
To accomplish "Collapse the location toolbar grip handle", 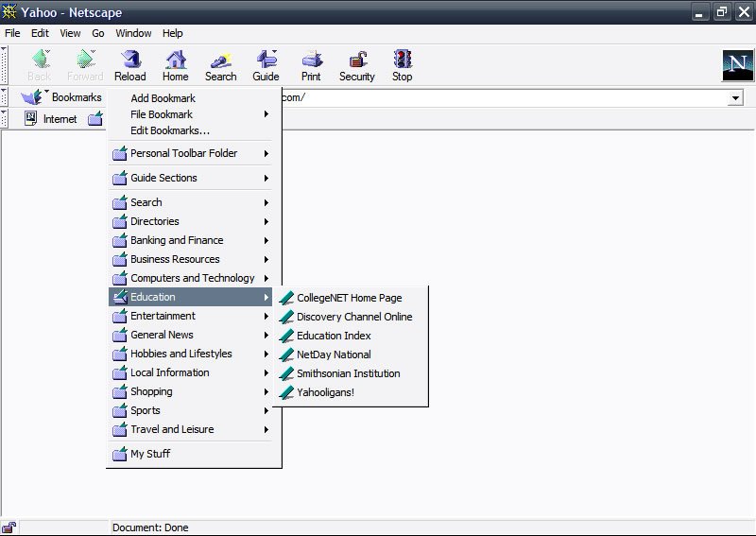I will 4,97.
